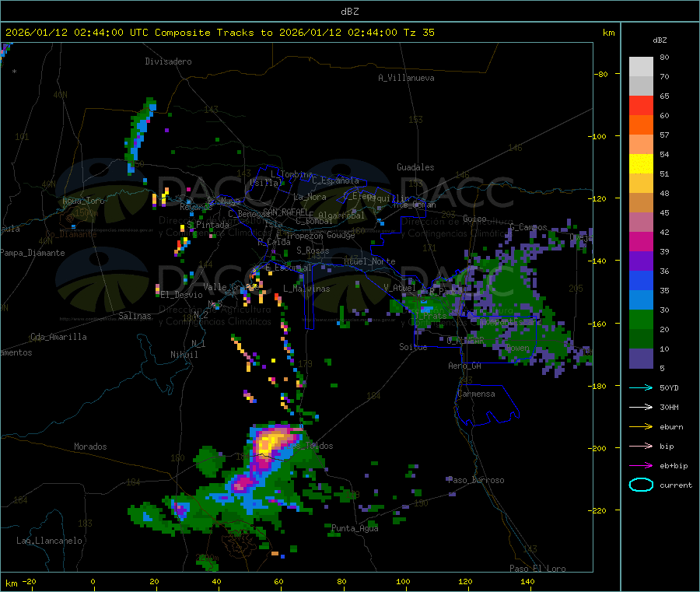This screenshot has height=592, width=700.
Task: Click the pink bip arrow legend icon
Action: [x=641, y=446]
